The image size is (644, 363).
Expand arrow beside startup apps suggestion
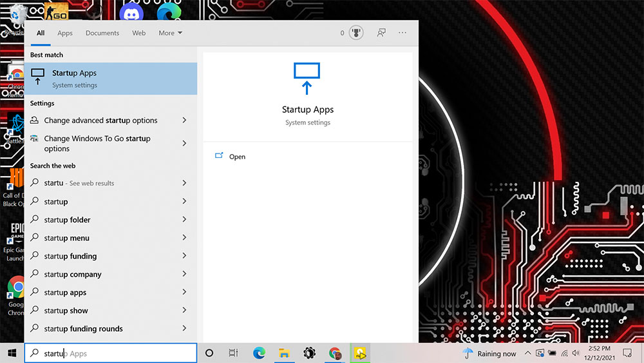point(184,291)
